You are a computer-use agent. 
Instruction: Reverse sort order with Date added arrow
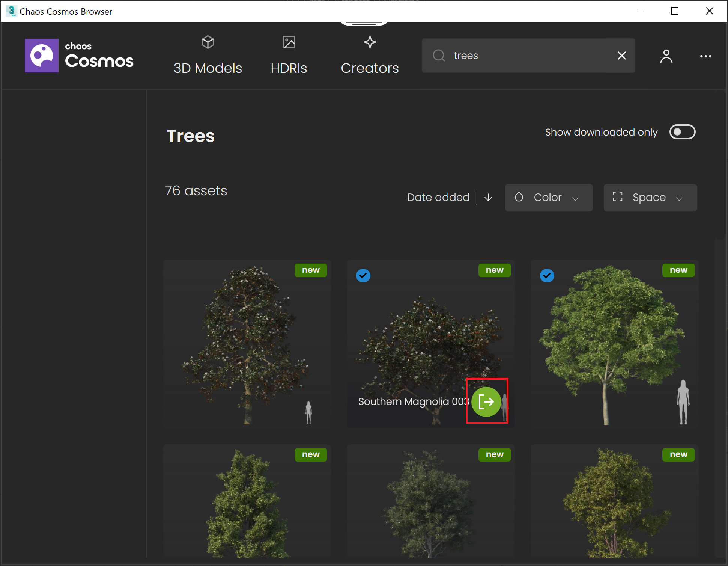(488, 197)
